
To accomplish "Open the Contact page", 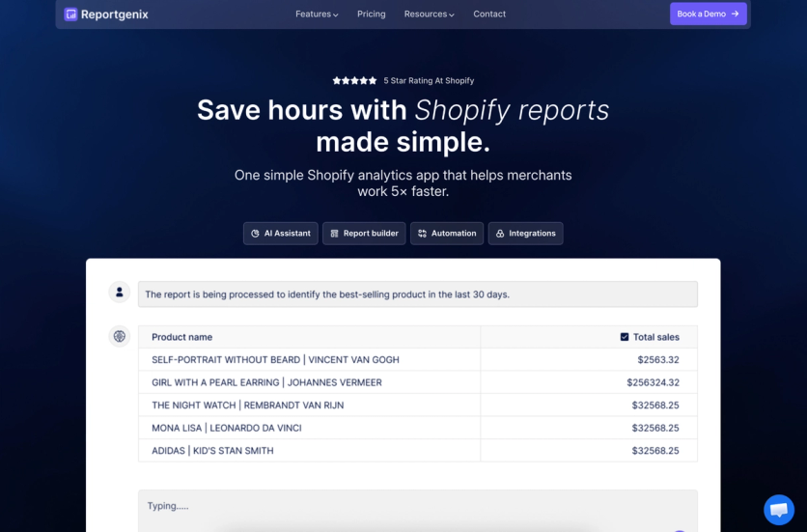I will pyautogui.click(x=489, y=14).
